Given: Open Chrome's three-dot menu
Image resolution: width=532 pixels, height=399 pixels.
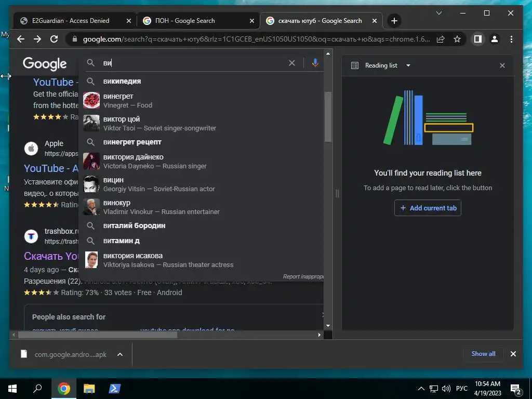Looking at the screenshot, I should pos(511,39).
